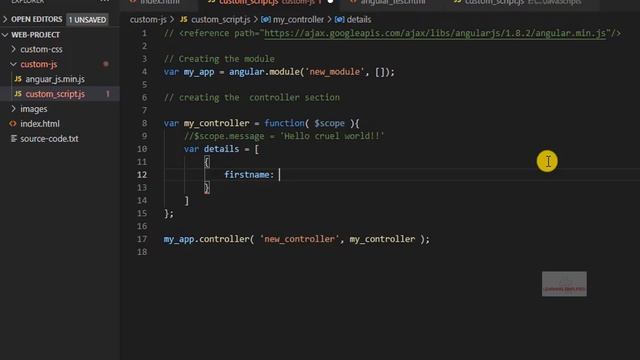Click line number 12 in gutter
The width and height of the screenshot is (640, 360).
(x=142, y=175)
